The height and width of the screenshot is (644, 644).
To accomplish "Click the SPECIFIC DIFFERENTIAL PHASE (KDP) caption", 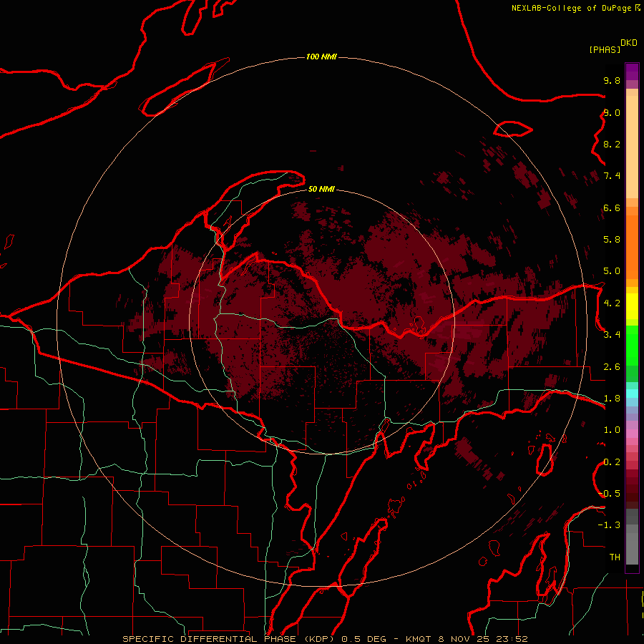I will (x=230, y=639).
